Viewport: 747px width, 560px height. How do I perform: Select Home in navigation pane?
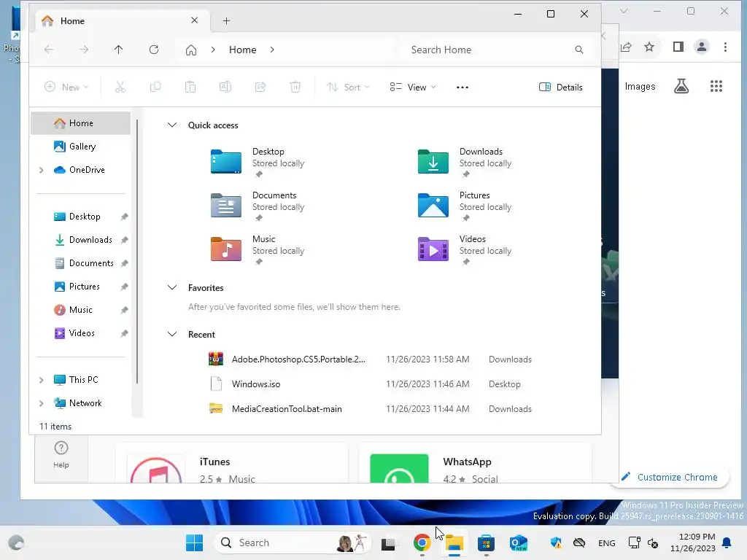[x=80, y=122]
